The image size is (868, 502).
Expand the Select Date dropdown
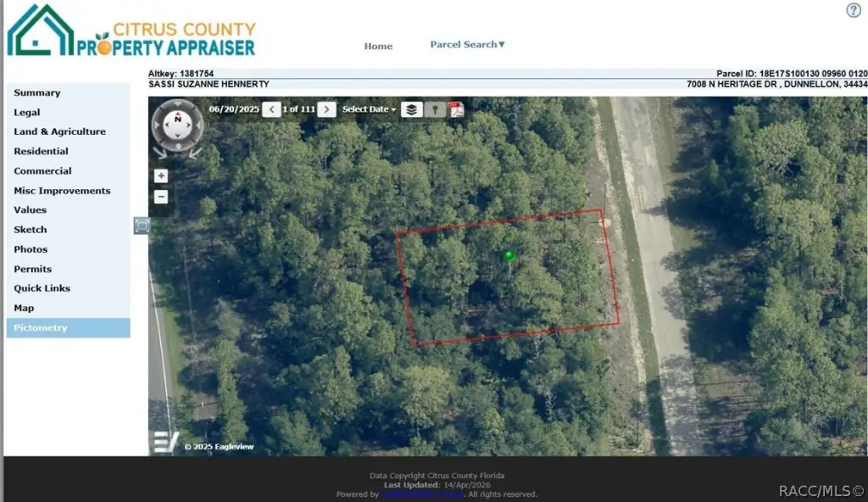click(369, 109)
